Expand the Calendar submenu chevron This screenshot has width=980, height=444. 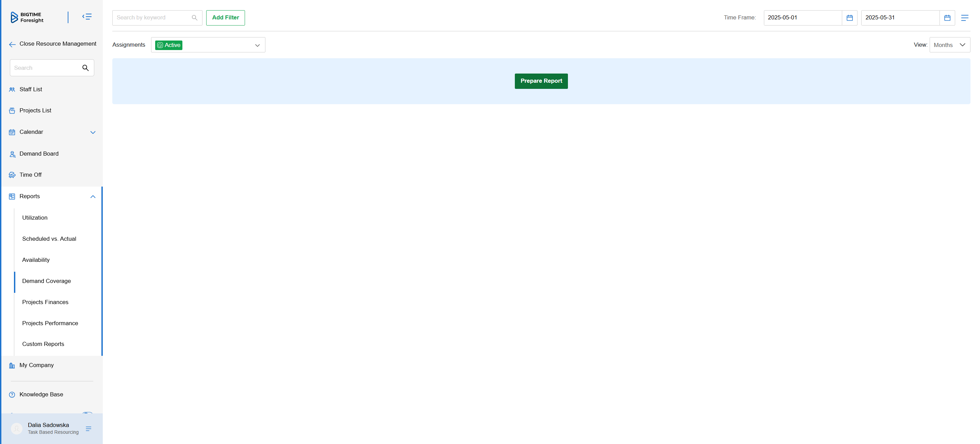(x=93, y=132)
